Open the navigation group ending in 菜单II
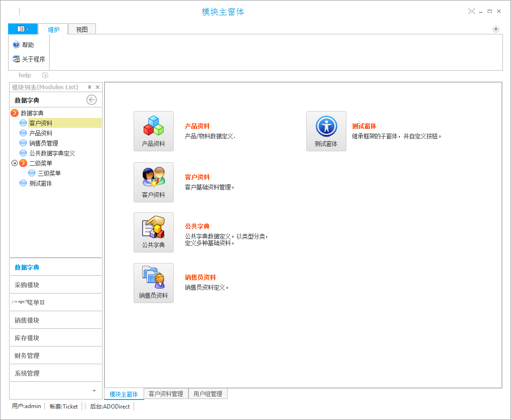The image size is (511, 420). pos(56,303)
